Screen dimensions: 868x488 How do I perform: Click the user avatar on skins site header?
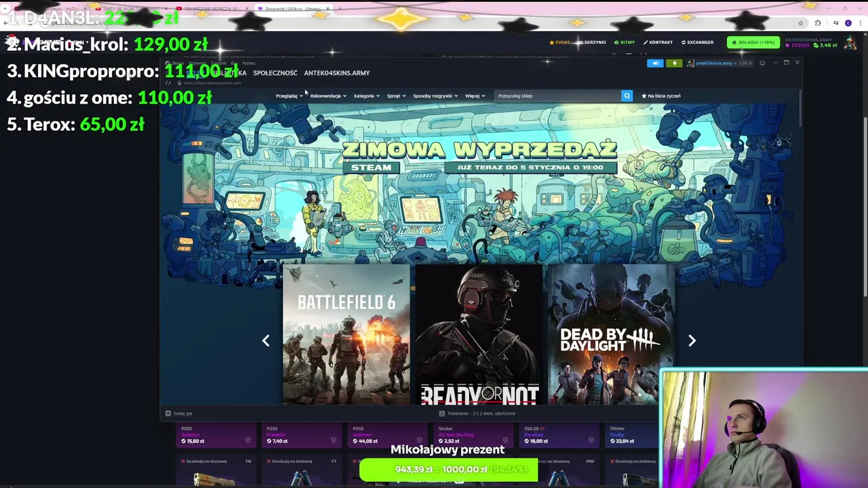point(850,43)
